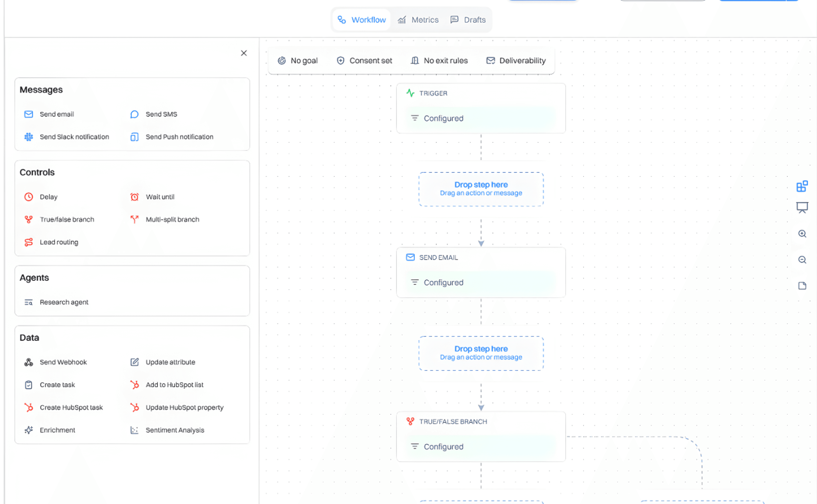Open the Drafts tab
Screen dimensions: 817x504
pos(468,20)
